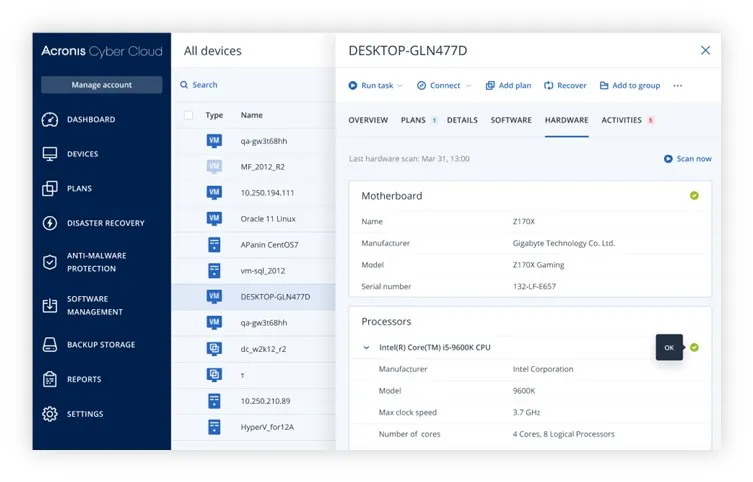Select the 10.250.210.89 device row
The height and width of the screenshot is (482, 753).
coord(254,401)
